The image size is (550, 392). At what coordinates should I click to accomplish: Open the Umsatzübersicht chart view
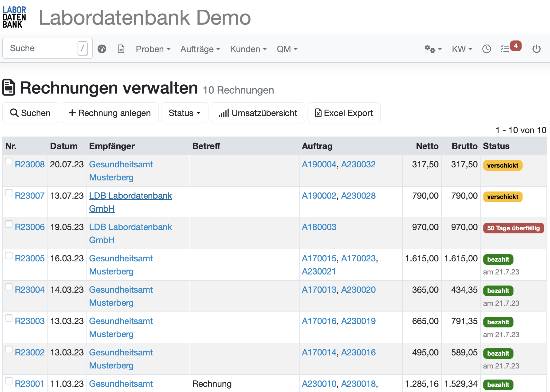pyautogui.click(x=258, y=113)
